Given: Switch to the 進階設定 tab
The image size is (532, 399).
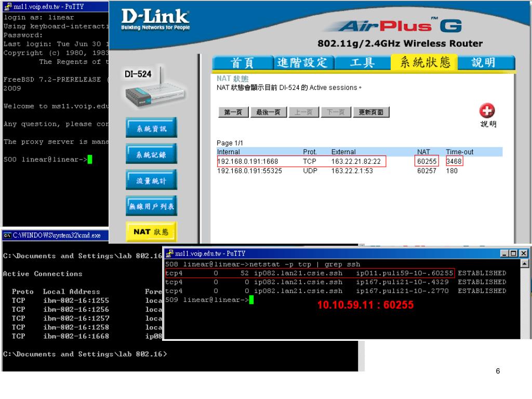Looking at the screenshot, I should pyautogui.click(x=303, y=62).
